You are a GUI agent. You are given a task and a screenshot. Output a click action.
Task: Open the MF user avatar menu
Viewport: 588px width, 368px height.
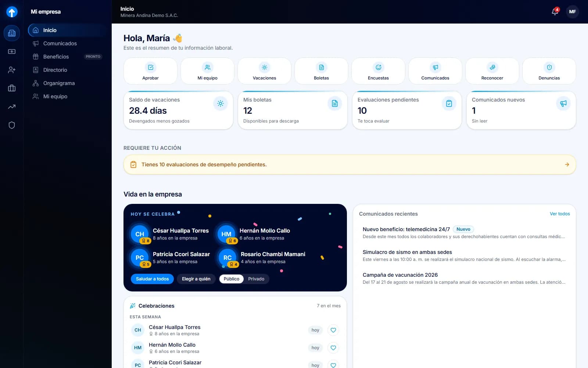(572, 12)
